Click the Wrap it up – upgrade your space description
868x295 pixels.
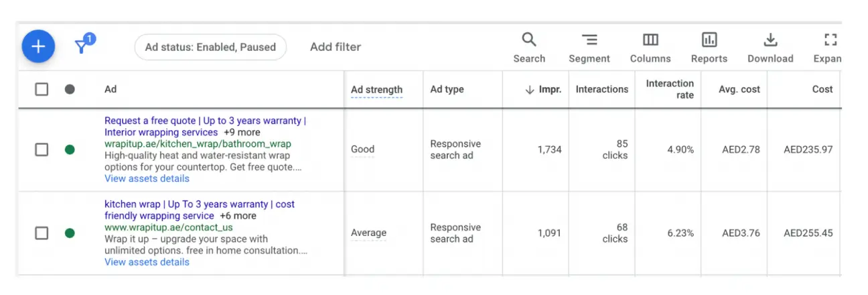[206, 245]
